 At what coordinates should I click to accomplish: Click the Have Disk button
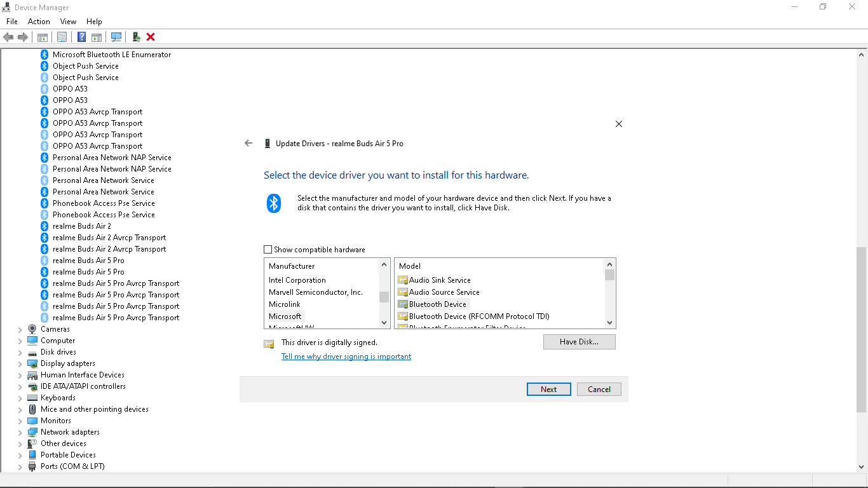(x=579, y=341)
